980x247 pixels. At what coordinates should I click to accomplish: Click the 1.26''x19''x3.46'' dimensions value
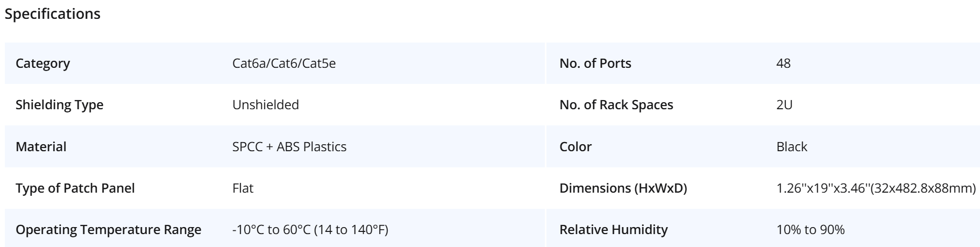(x=876, y=188)
